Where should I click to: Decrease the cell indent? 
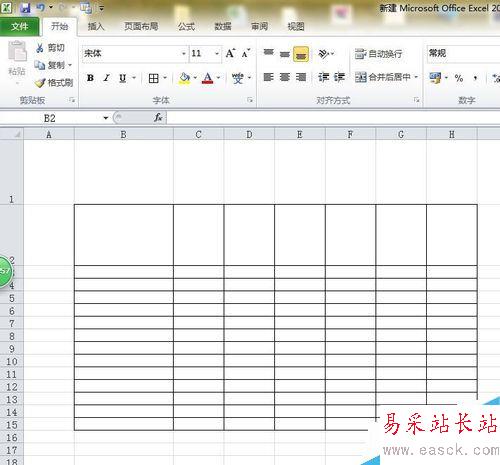click(323, 77)
